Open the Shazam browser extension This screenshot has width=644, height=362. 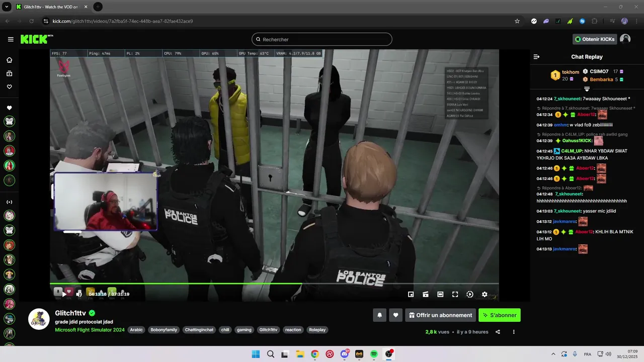pos(582,21)
